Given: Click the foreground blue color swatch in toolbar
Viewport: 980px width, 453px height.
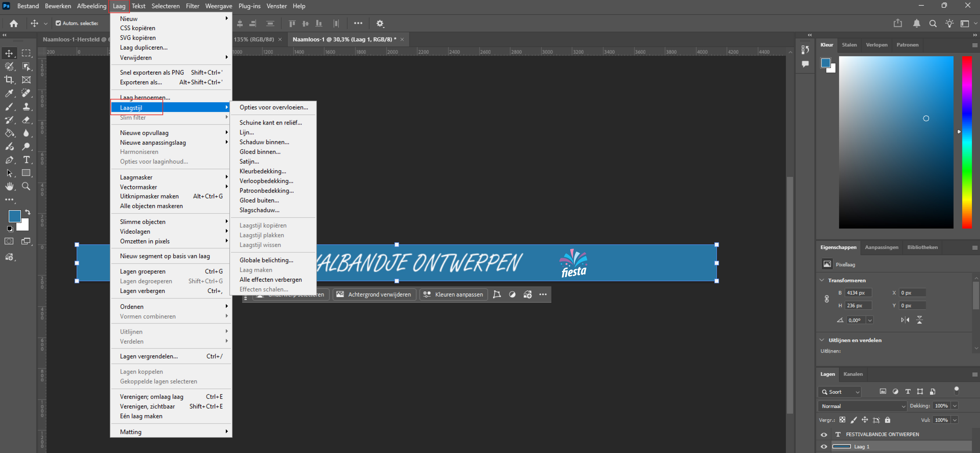Looking at the screenshot, I should pos(14,216).
